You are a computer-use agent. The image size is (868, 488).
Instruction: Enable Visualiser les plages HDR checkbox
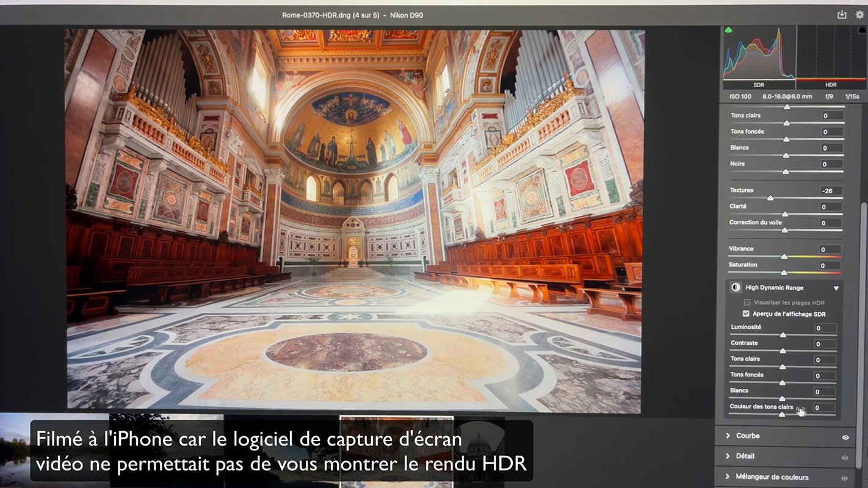pos(747,303)
